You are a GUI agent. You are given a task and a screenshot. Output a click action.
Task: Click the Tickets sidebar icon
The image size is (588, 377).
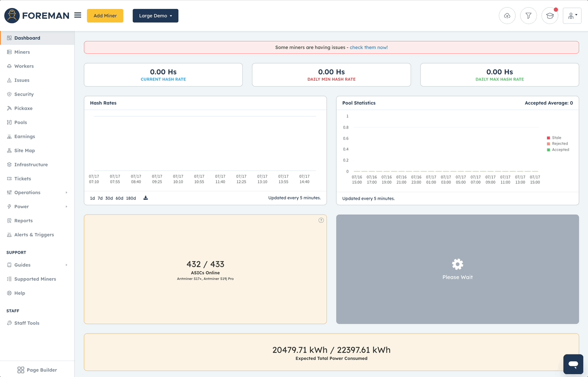coord(9,179)
